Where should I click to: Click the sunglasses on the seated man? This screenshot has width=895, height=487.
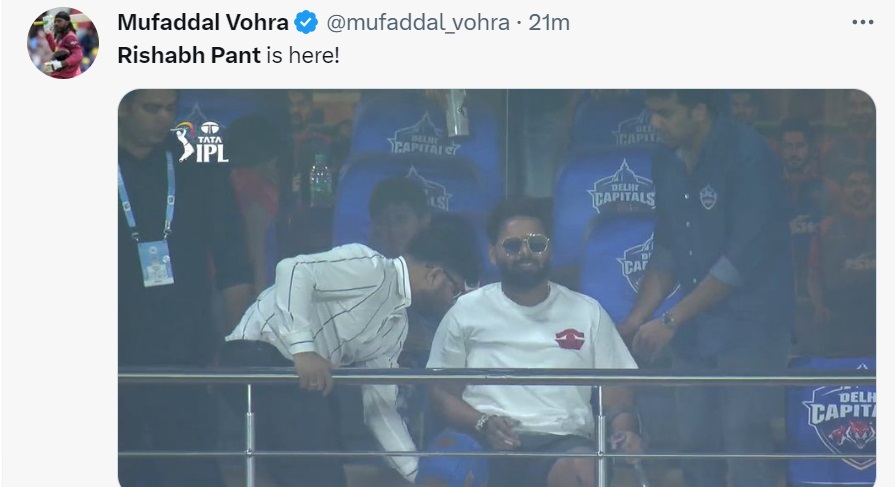(x=524, y=245)
